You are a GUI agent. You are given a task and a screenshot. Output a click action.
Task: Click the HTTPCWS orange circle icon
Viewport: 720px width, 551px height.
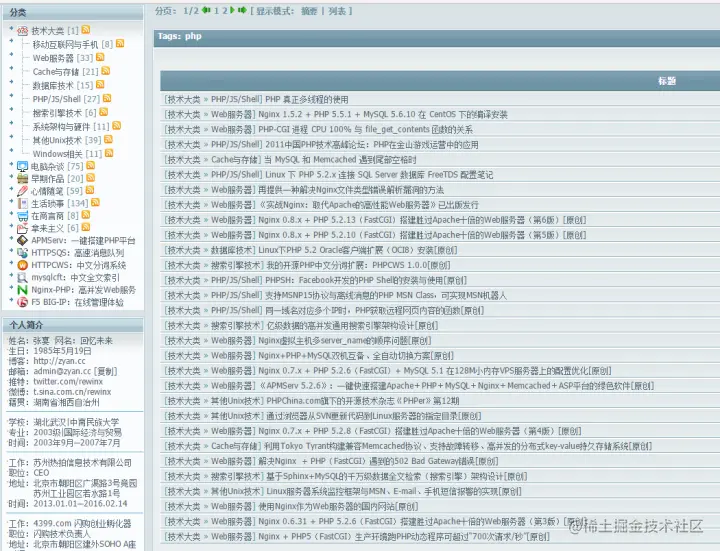pyautogui.click(x=22, y=265)
